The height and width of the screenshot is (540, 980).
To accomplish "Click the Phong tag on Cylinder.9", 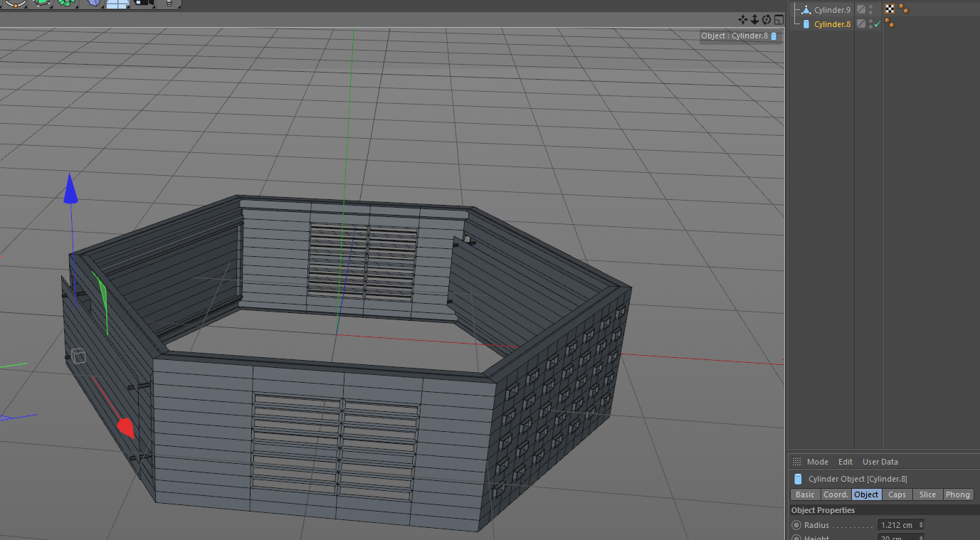I will click(x=903, y=9).
